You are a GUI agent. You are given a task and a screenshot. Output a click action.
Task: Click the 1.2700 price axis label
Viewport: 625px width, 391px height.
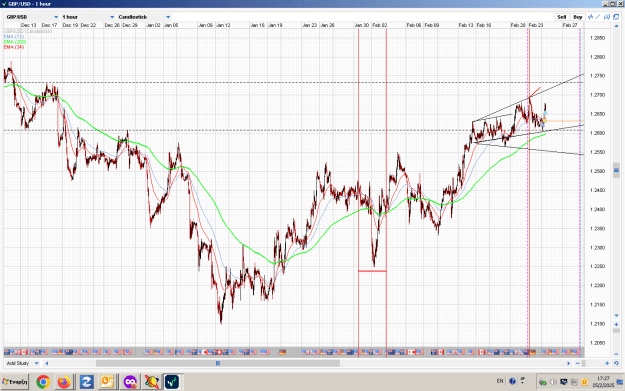pyautogui.click(x=597, y=95)
